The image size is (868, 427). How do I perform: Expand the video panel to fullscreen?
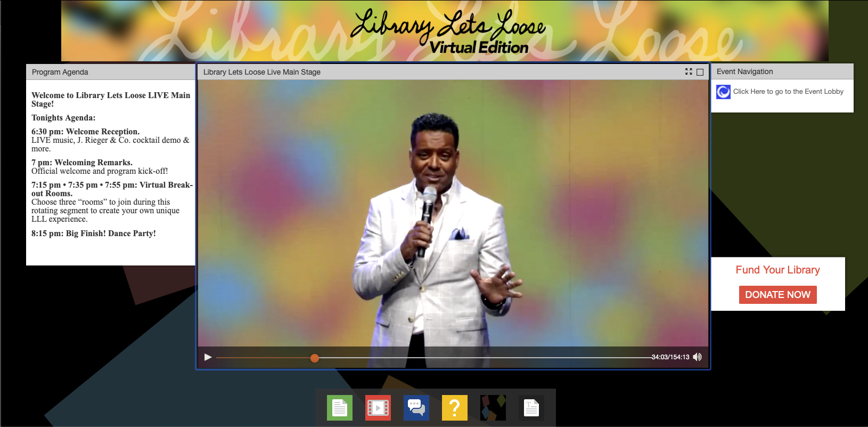point(689,71)
